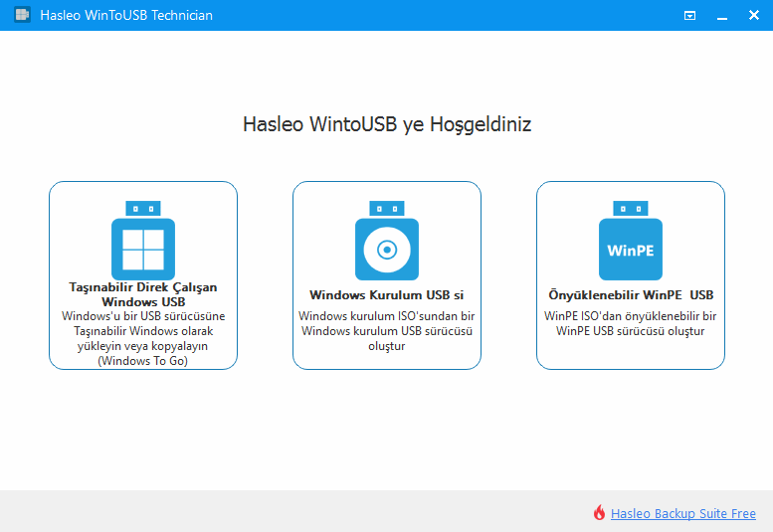773x532 pixels.
Task: Click the flame icon beside Hasleo Backup Suite
Action: [x=599, y=513]
